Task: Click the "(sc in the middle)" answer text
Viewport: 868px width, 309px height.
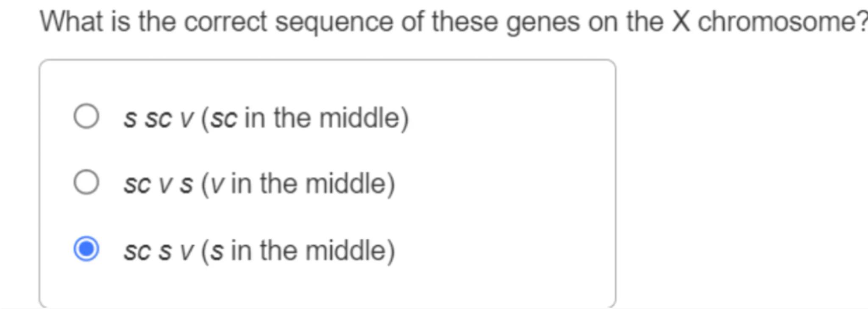Action: (x=305, y=118)
